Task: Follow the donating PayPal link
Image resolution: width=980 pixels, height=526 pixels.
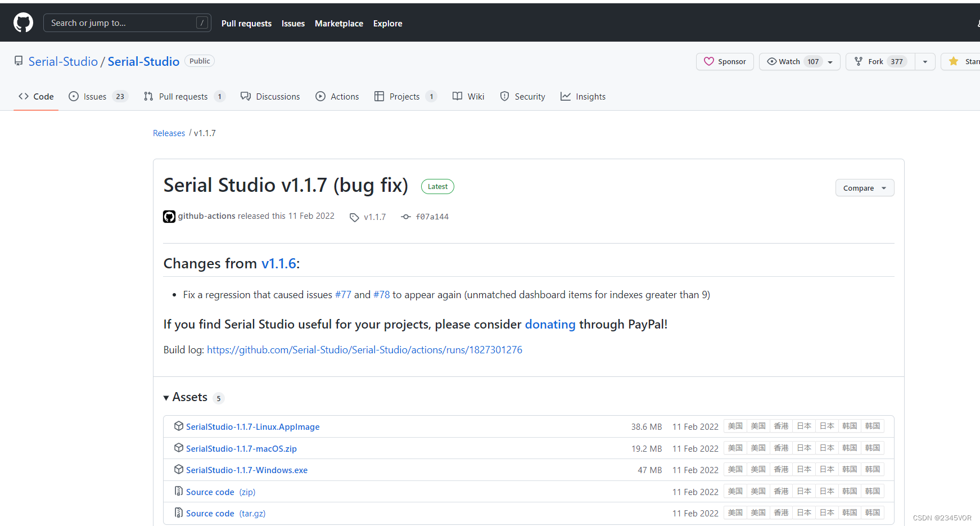Action: click(550, 325)
